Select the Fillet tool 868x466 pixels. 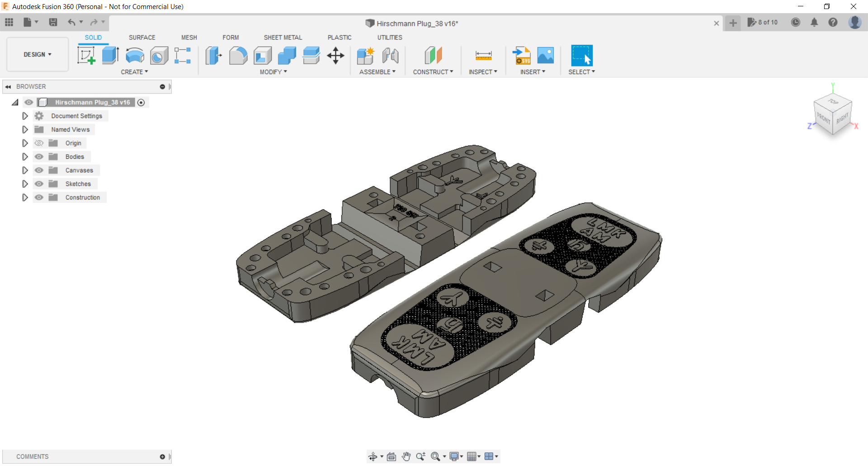point(238,56)
